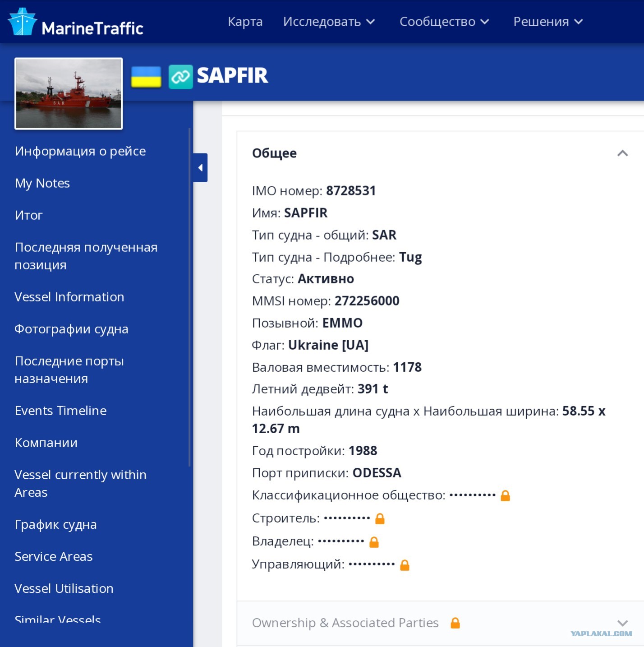Click the port of registry ODESSA
Viewport: 644px width, 647px height.
(x=377, y=473)
